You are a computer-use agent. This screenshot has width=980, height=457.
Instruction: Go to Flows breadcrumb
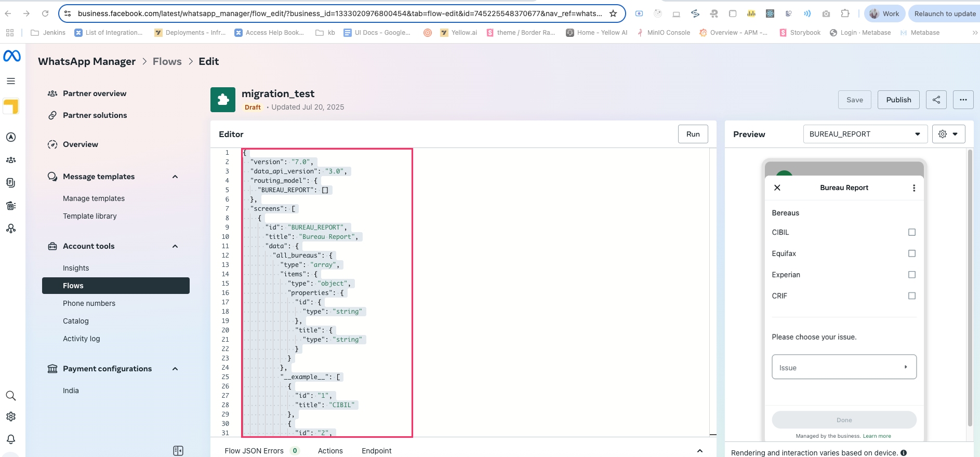pos(167,61)
